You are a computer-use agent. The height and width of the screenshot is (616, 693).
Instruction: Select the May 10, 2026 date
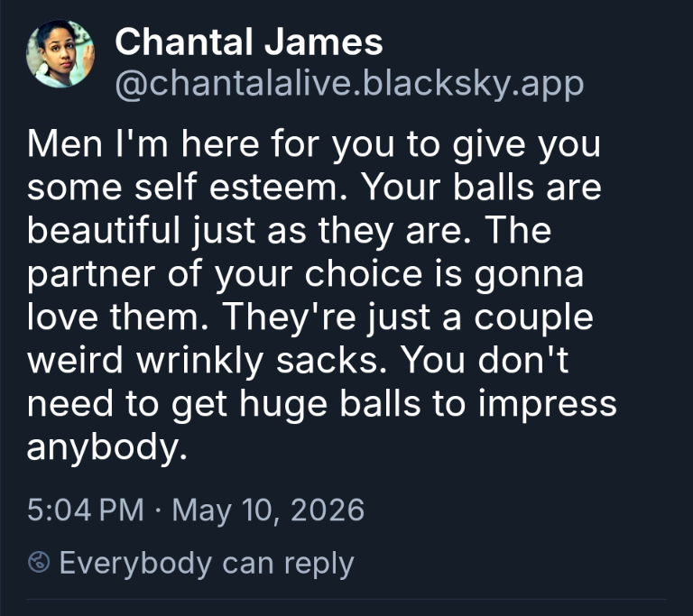click(268, 510)
